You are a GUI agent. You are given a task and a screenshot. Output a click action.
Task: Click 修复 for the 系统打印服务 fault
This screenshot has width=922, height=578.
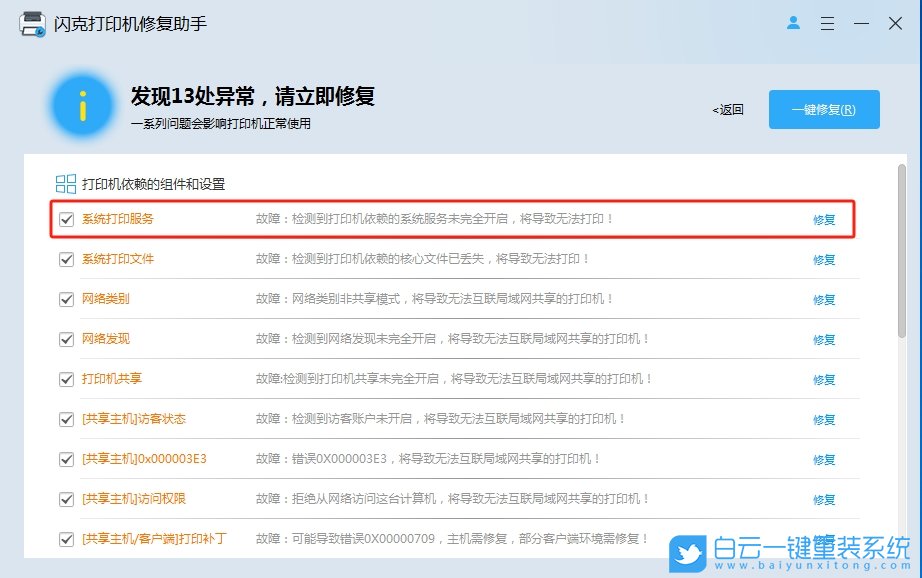822,219
